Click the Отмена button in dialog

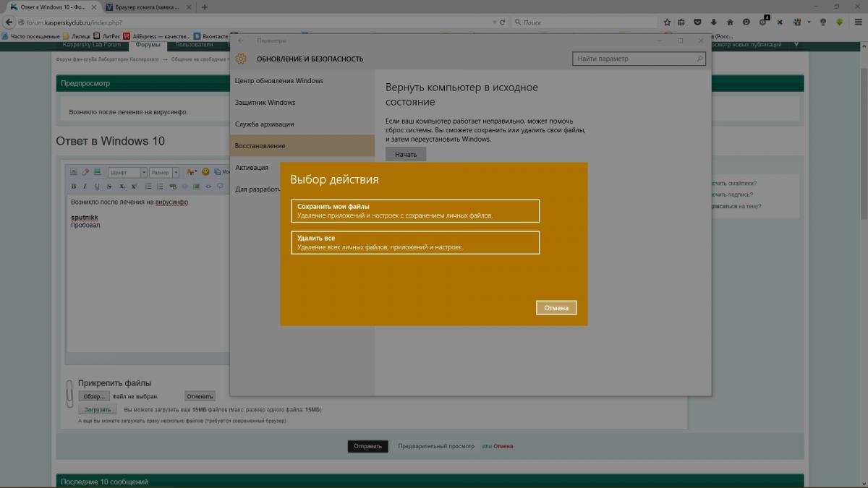556,308
